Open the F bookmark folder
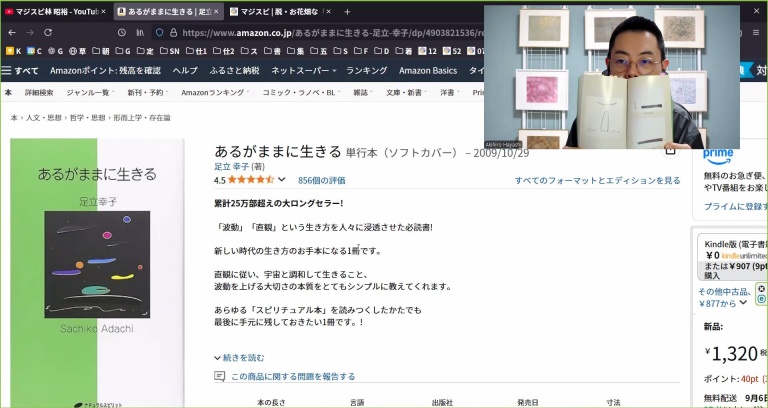 [x=360, y=51]
